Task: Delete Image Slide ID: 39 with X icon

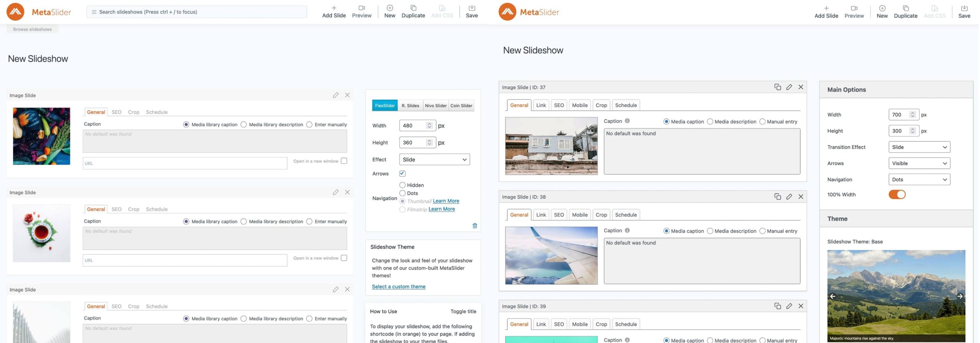Action: pos(800,306)
